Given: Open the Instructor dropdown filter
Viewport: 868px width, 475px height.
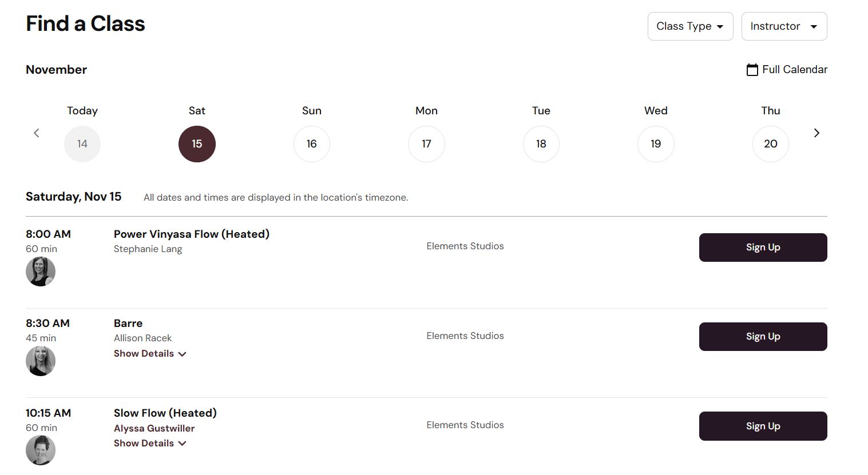Looking at the screenshot, I should (x=784, y=26).
